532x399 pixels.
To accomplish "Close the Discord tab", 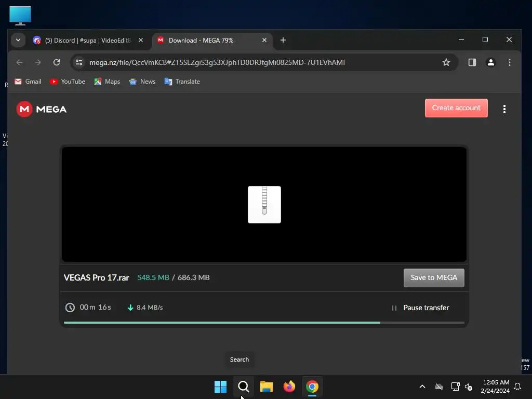I will tap(141, 40).
